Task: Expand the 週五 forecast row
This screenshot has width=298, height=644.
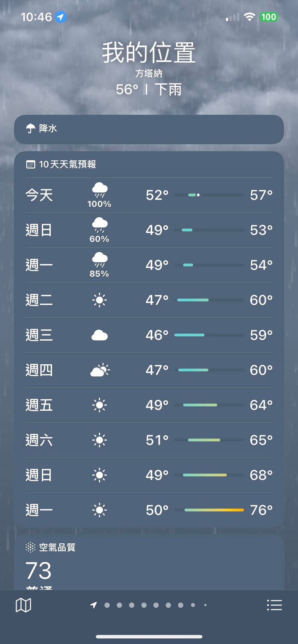Action: (x=149, y=405)
